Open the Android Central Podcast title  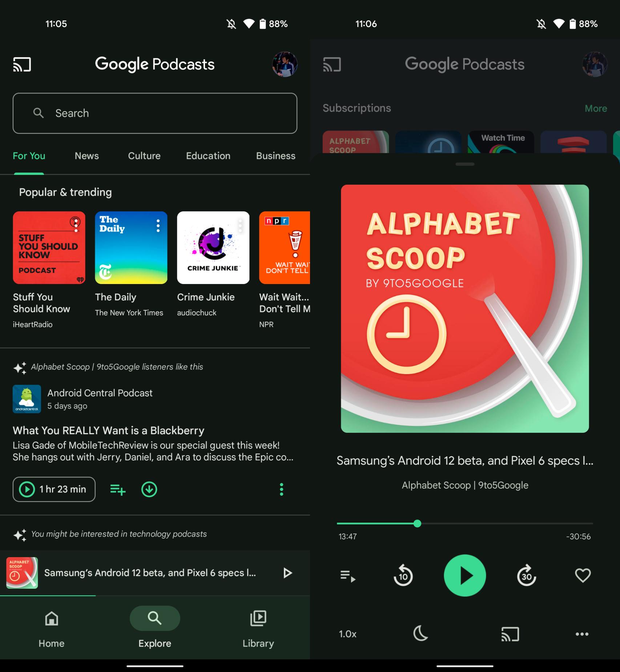(100, 393)
